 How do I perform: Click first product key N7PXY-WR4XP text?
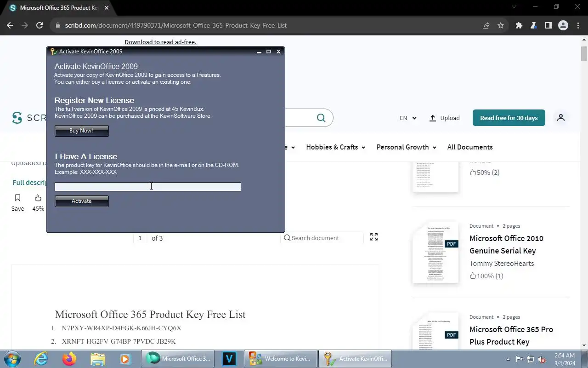[121, 328]
